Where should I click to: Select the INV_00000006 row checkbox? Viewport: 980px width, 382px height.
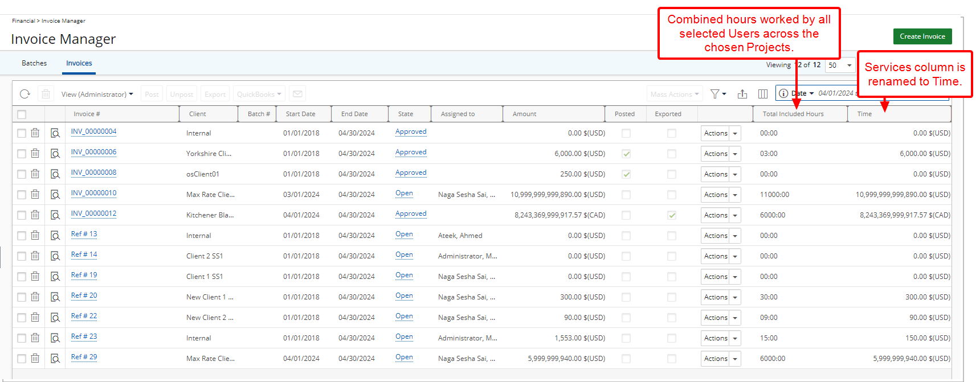pos(22,154)
